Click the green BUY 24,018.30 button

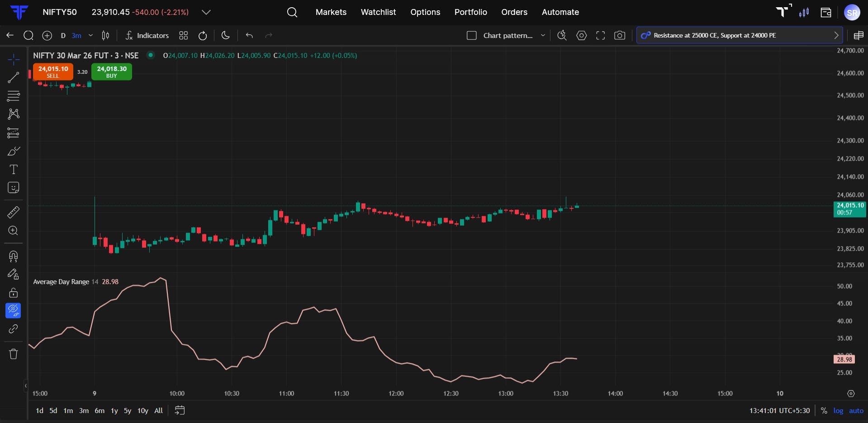pos(112,72)
